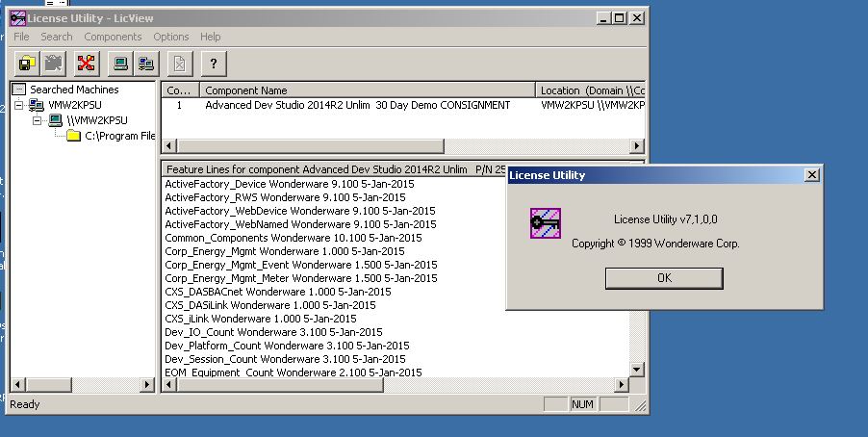
Task: Click the question mark help toolbar button
Action: (212, 64)
